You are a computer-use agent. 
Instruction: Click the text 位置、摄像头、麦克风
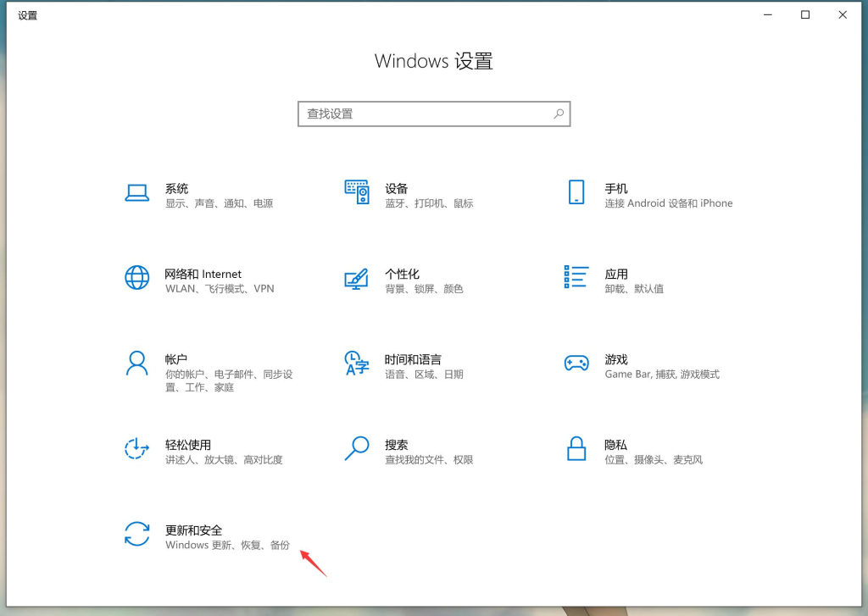pyautogui.click(x=654, y=460)
